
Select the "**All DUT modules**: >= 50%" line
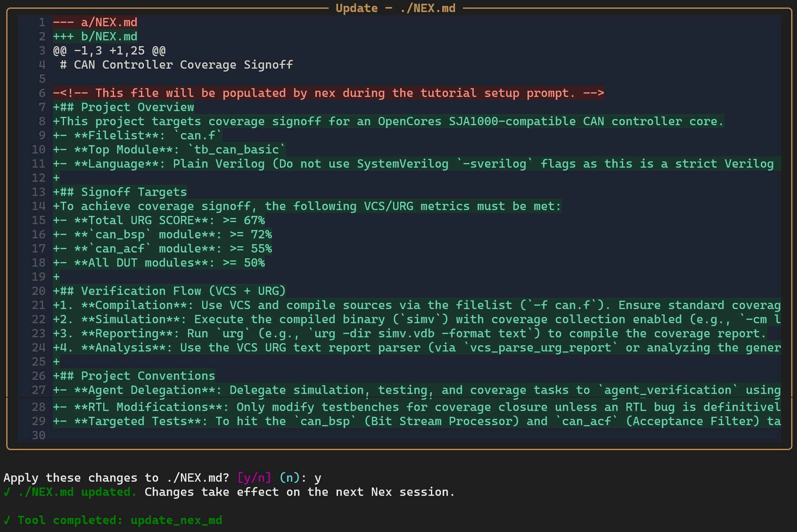coord(159,263)
